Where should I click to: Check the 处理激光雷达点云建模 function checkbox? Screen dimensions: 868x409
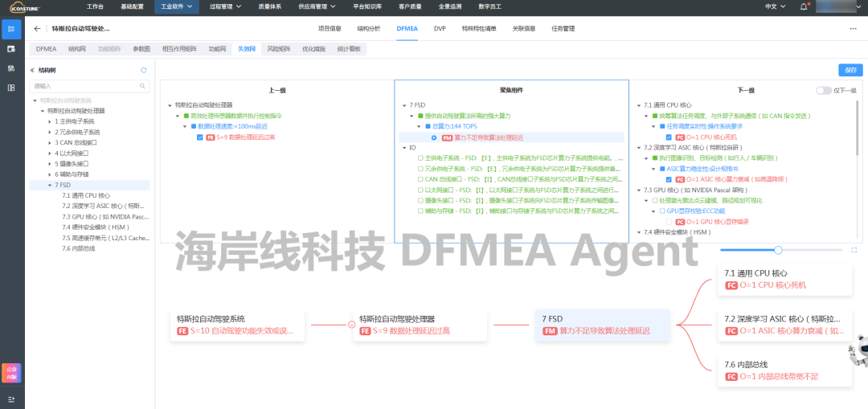pos(655,200)
